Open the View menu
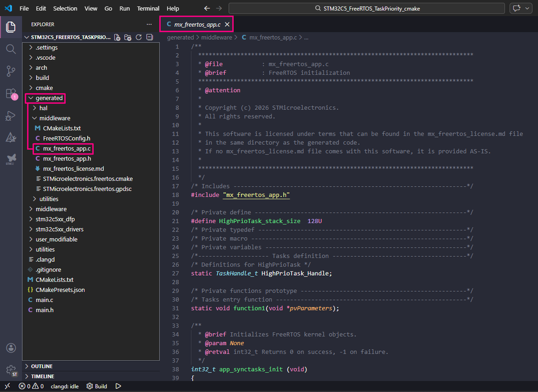538x392 pixels. tap(91, 8)
